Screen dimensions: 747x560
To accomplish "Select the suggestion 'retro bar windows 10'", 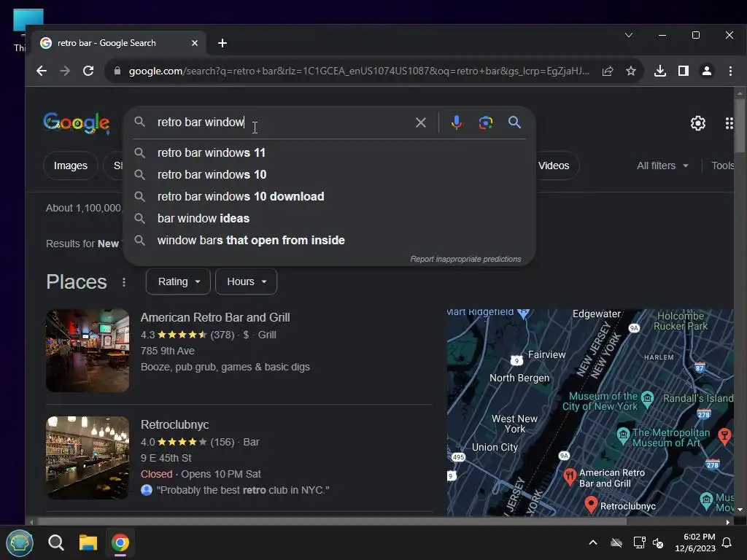I will point(329,175).
